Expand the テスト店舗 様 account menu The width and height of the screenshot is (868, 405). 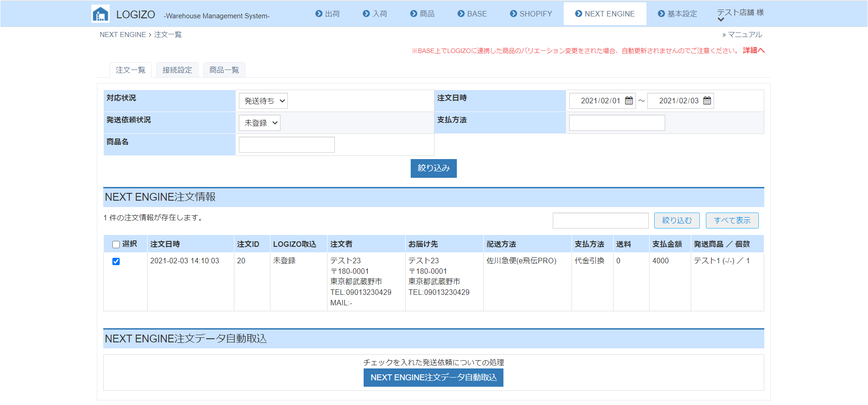coord(740,14)
